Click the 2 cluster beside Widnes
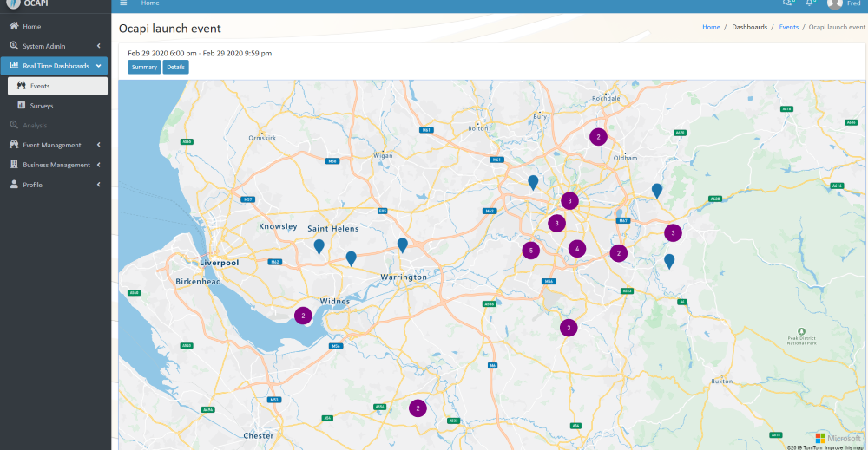 click(303, 316)
